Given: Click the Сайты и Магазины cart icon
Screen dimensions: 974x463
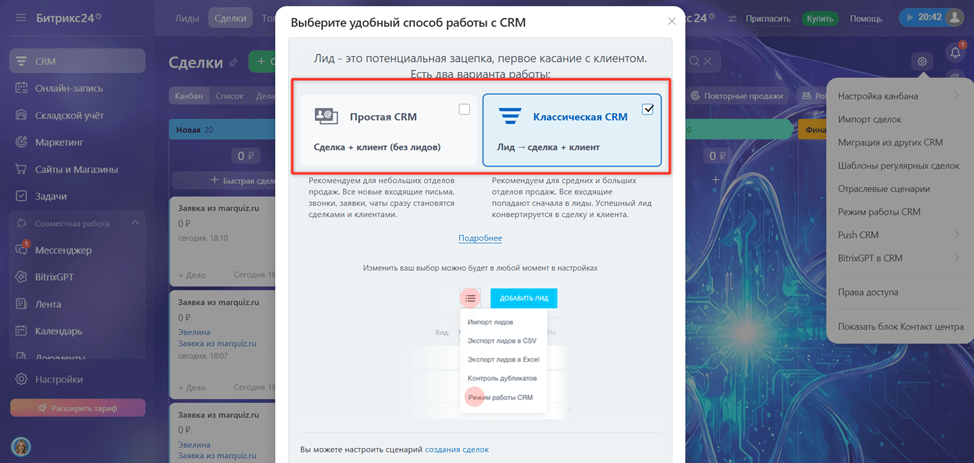Looking at the screenshot, I should (22, 169).
